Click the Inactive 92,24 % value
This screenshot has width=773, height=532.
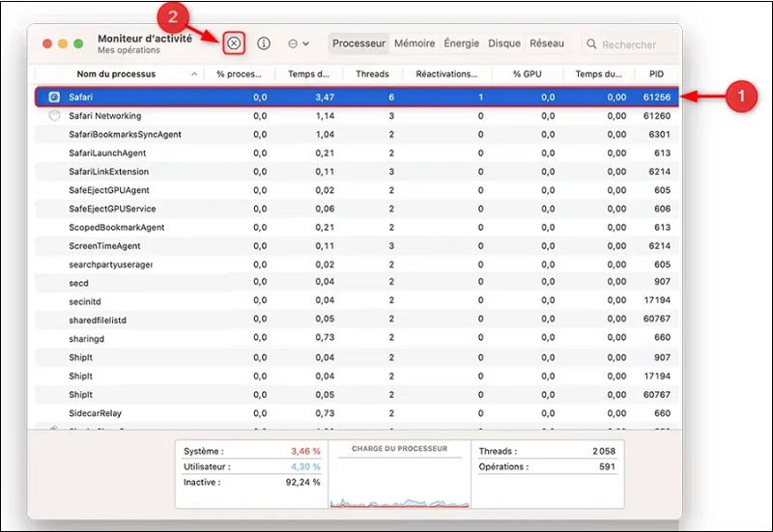click(302, 482)
